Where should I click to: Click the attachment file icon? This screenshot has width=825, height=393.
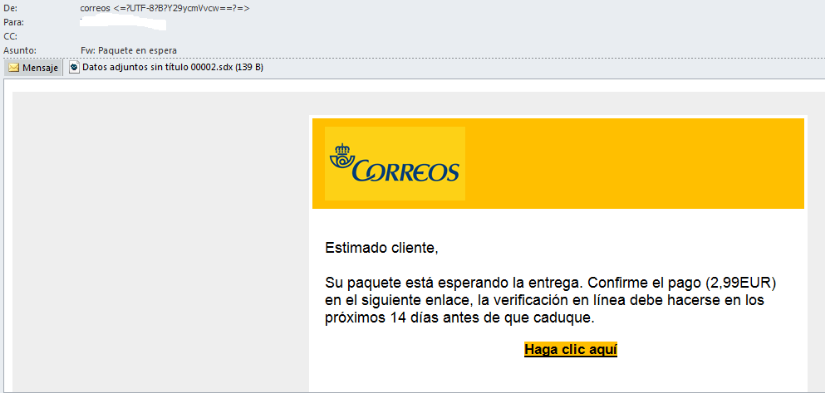coord(74,67)
